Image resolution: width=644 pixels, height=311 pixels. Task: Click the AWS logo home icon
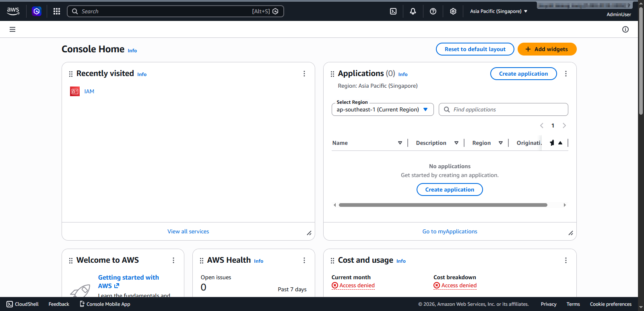click(x=13, y=11)
